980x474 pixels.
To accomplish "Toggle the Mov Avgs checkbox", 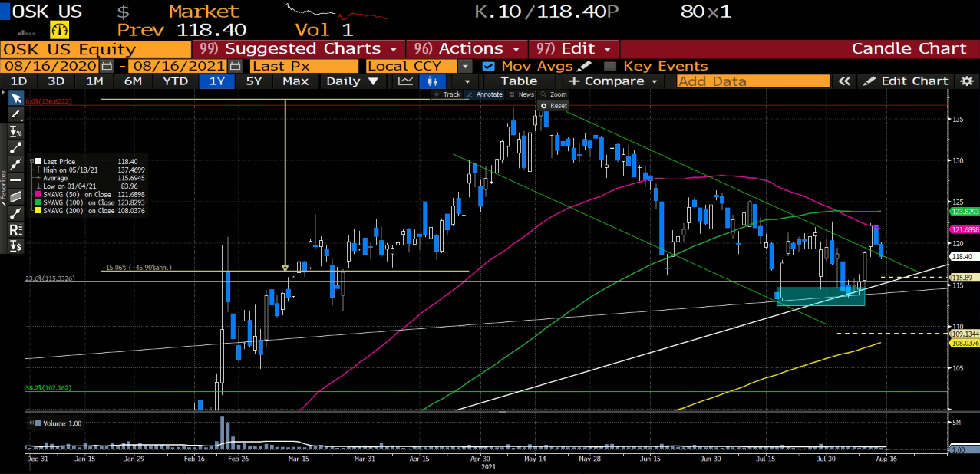I will pyautogui.click(x=487, y=66).
